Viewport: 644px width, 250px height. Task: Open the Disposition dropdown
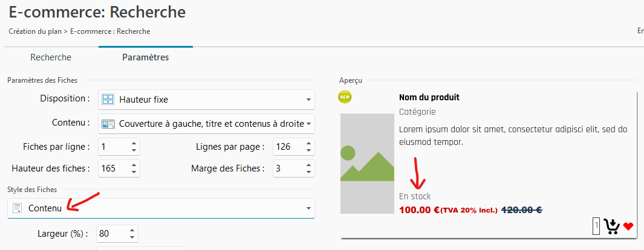pos(206,99)
